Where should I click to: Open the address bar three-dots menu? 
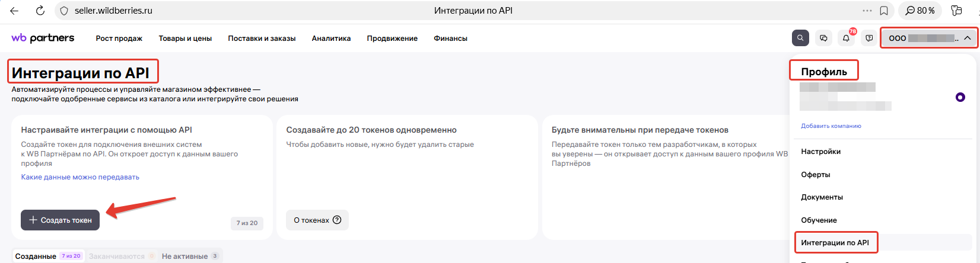(867, 11)
